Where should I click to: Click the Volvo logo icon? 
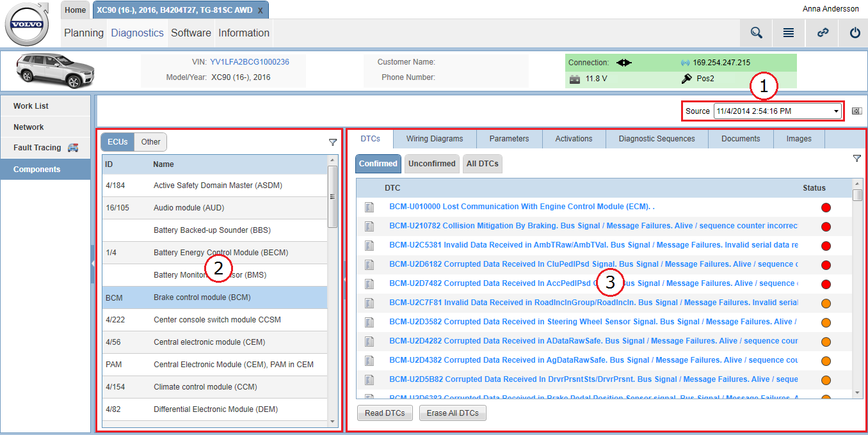27,24
